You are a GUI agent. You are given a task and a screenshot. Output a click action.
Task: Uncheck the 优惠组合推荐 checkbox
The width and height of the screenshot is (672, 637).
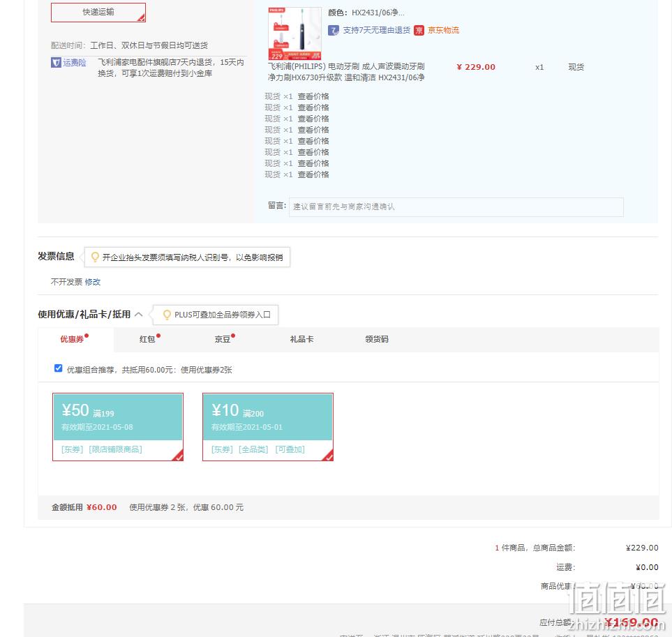pos(59,368)
